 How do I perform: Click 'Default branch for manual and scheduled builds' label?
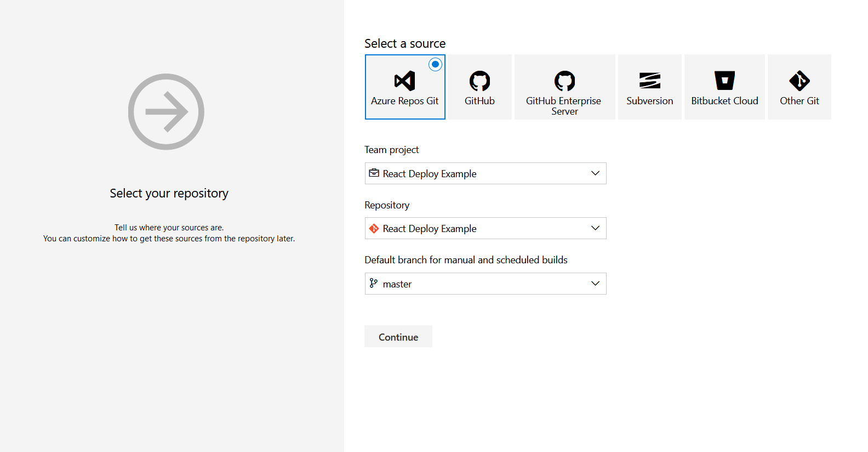(x=466, y=260)
